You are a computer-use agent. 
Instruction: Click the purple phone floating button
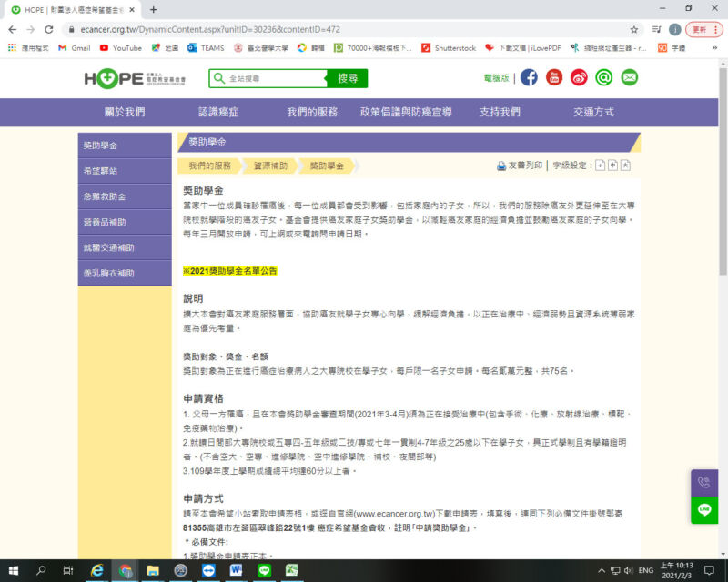[704, 483]
